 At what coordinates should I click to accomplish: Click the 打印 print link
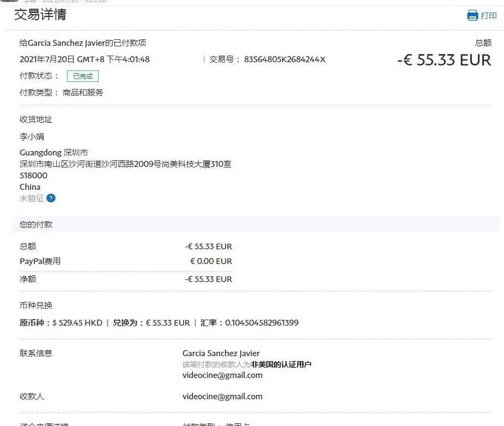(x=488, y=15)
